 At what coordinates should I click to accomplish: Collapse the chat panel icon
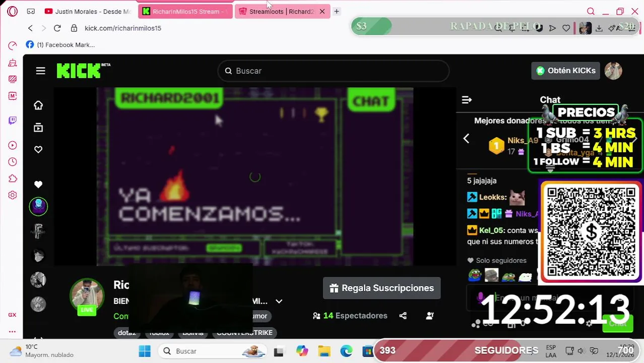(467, 100)
